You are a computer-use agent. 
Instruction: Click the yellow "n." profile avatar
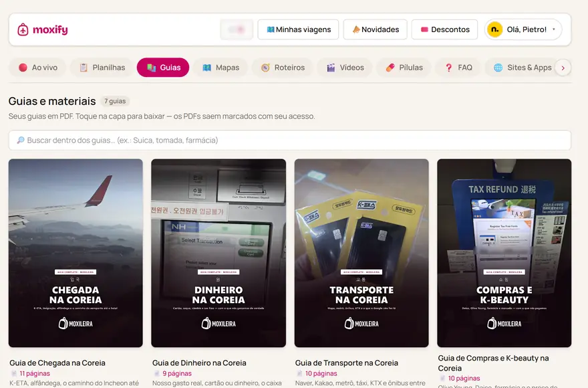(494, 29)
